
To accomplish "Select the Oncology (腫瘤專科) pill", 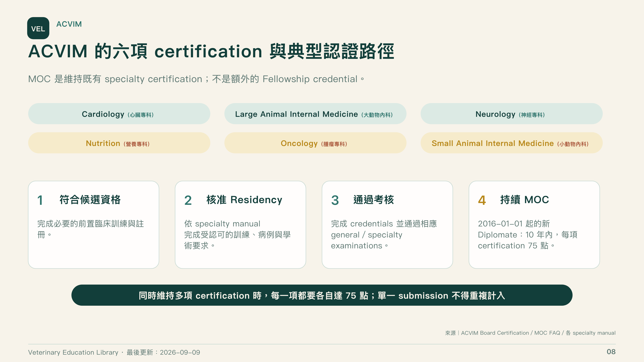I will click(x=315, y=143).
